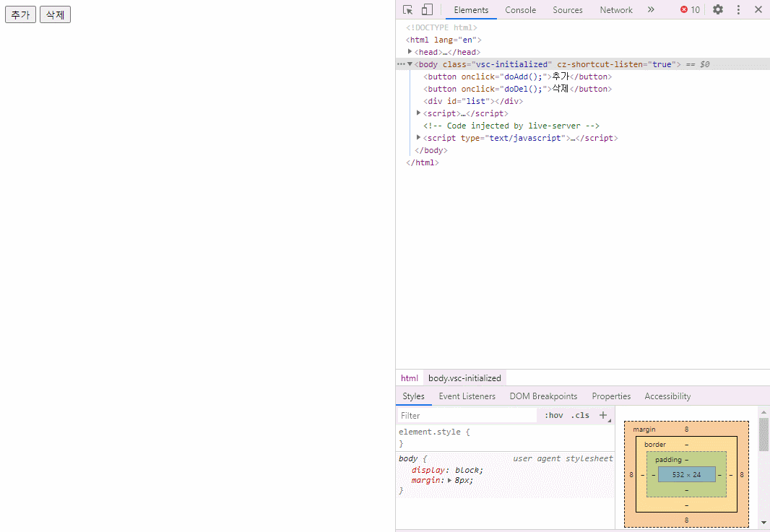This screenshot has height=532, width=770.
Task: Select the Styles tab
Action: point(413,396)
